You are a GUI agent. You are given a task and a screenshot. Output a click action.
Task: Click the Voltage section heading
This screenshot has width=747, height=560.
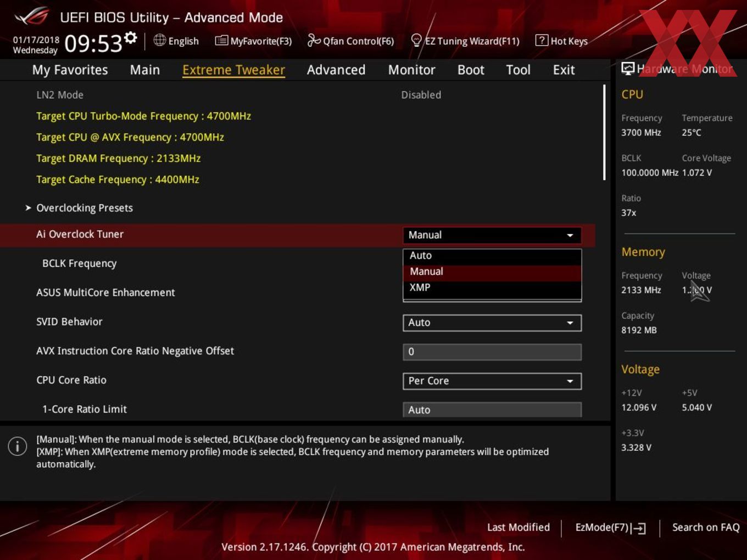(x=640, y=369)
